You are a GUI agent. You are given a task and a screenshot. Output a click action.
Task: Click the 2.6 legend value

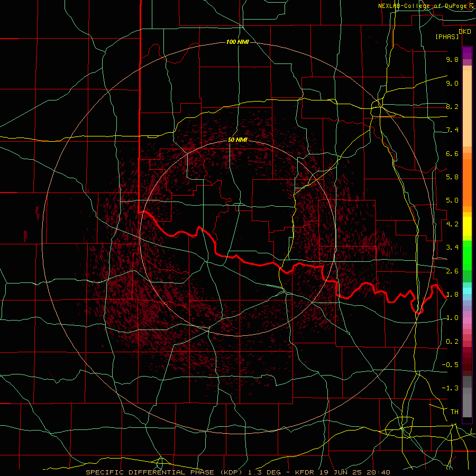452,271
